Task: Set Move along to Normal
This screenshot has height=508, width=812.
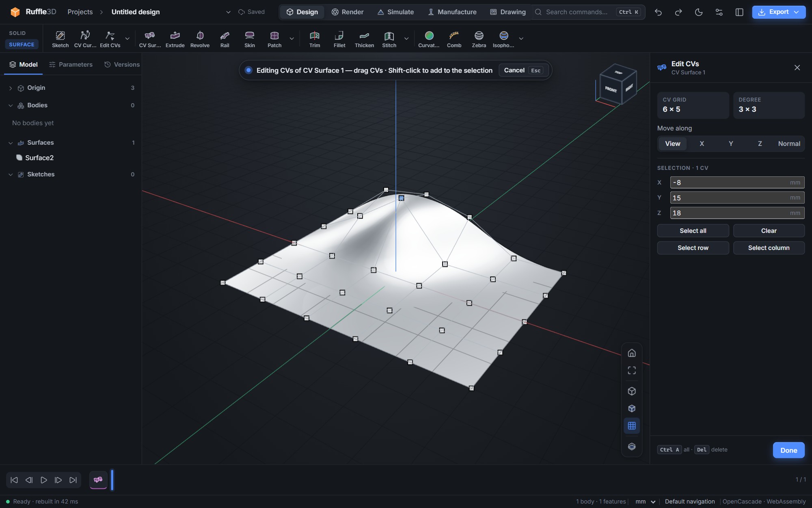Action: click(x=789, y=143)
